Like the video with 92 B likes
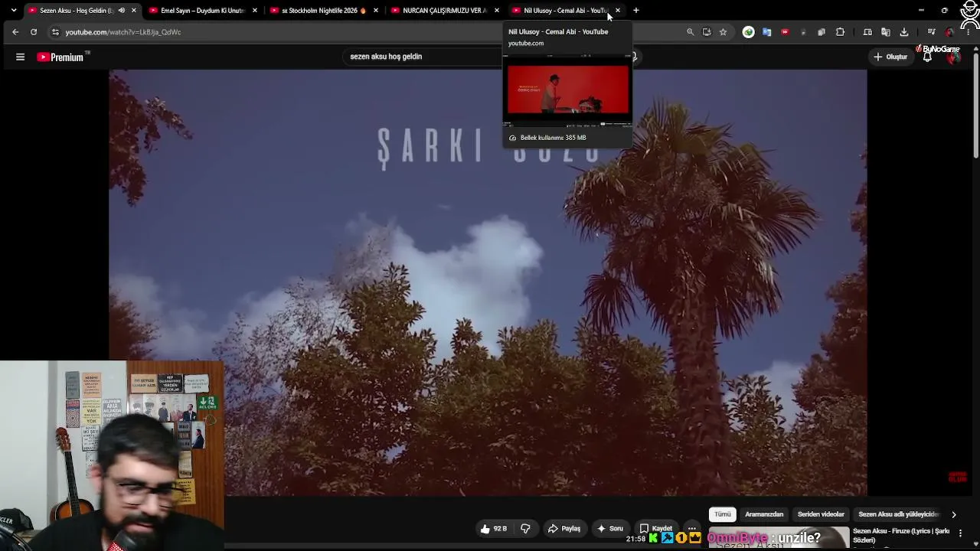 click(x=494, y=529)
